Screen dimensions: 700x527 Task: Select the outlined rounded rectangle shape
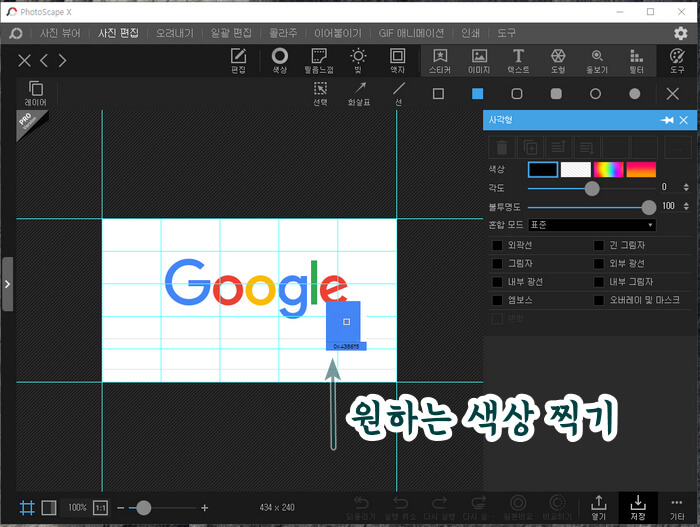[517, 94]
